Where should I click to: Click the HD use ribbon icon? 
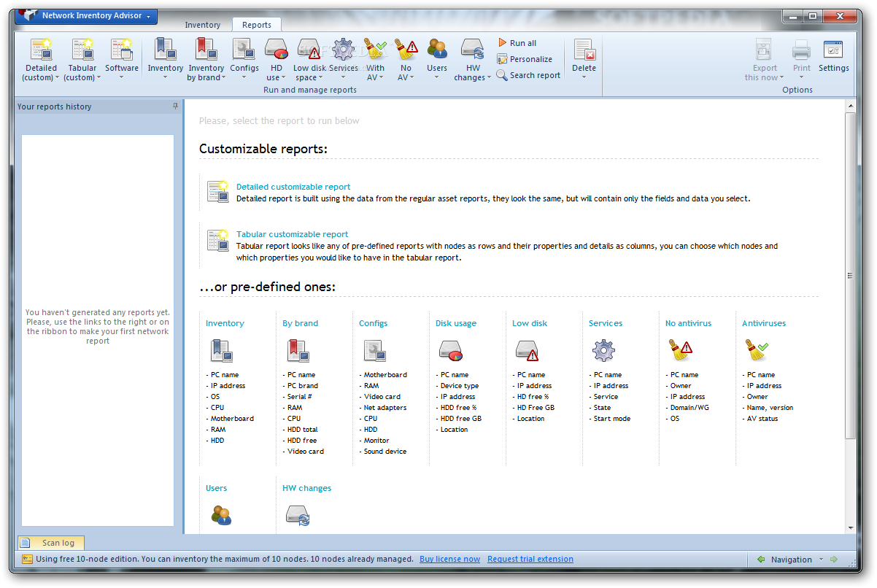[x=277, y=50]
